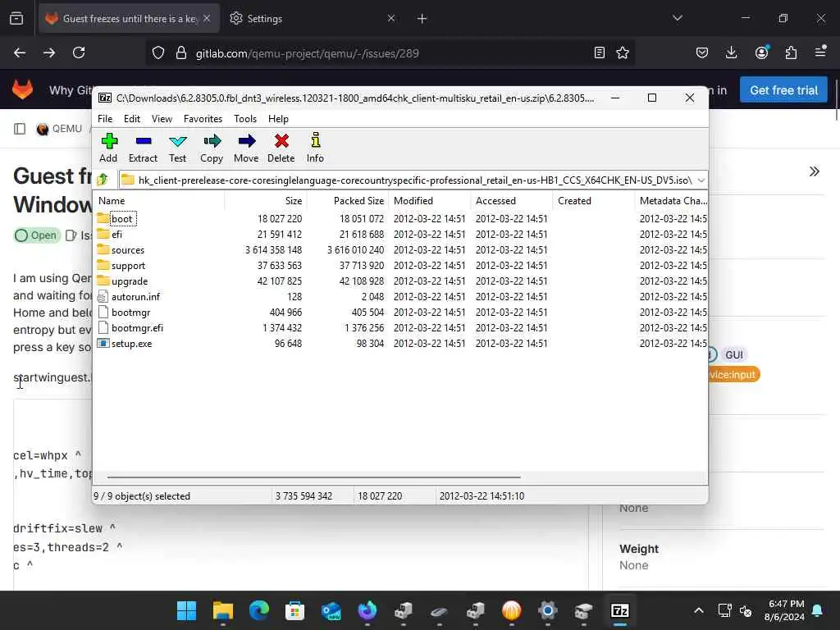Sort by the Accessed column header
The height and width of the screenshot is (630, 840).
pos(512,201)
